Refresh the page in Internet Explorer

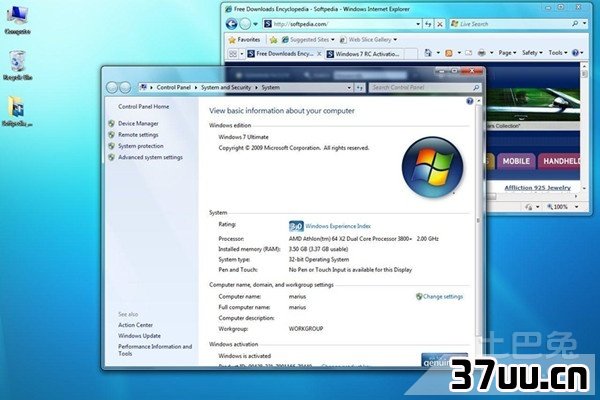428,24
